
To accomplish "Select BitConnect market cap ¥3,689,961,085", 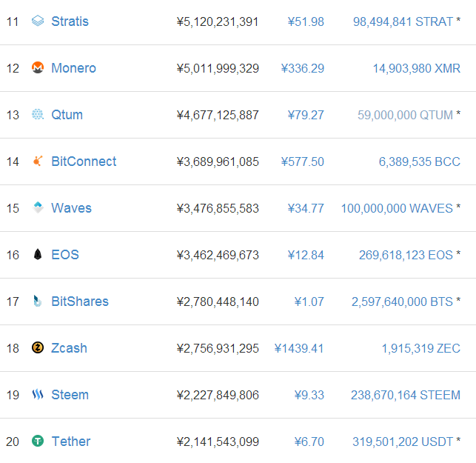I will [x=218, y=162].
